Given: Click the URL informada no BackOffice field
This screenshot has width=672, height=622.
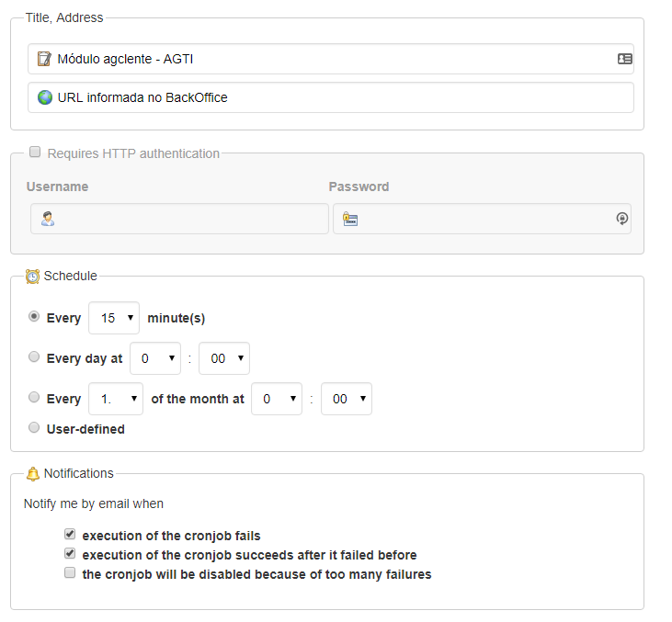Looking at the screenshot, I should tap(331, 97).
